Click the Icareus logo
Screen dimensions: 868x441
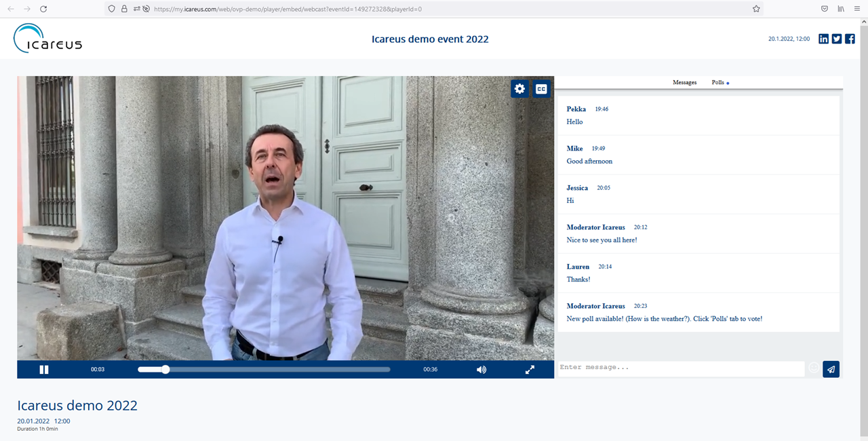point(47,39)
